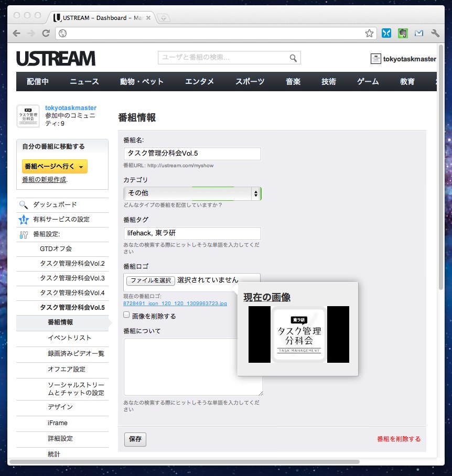The height and width of the screenshot is (476, 452).
Task: Click ファイルを選択 file chooser button
Action: tap(150, 280)
